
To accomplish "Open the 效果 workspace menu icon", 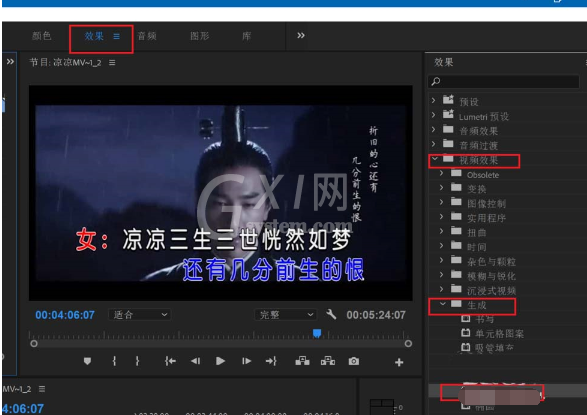I will point(117,36).
